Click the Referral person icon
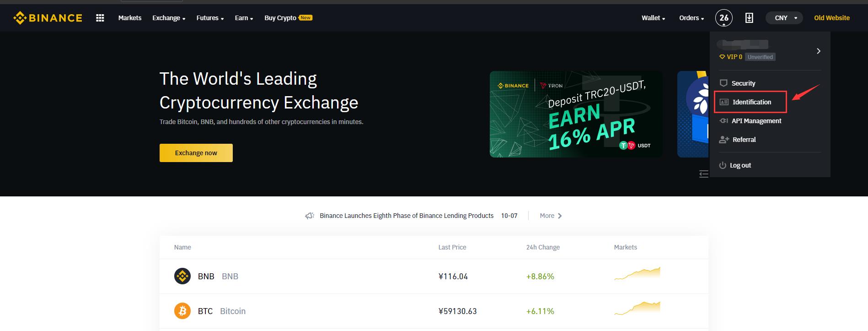This screenshot has width=868, height=331. click(724, 139)
